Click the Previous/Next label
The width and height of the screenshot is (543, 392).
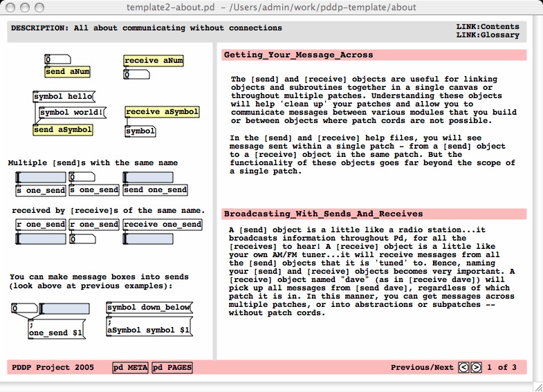422,367
